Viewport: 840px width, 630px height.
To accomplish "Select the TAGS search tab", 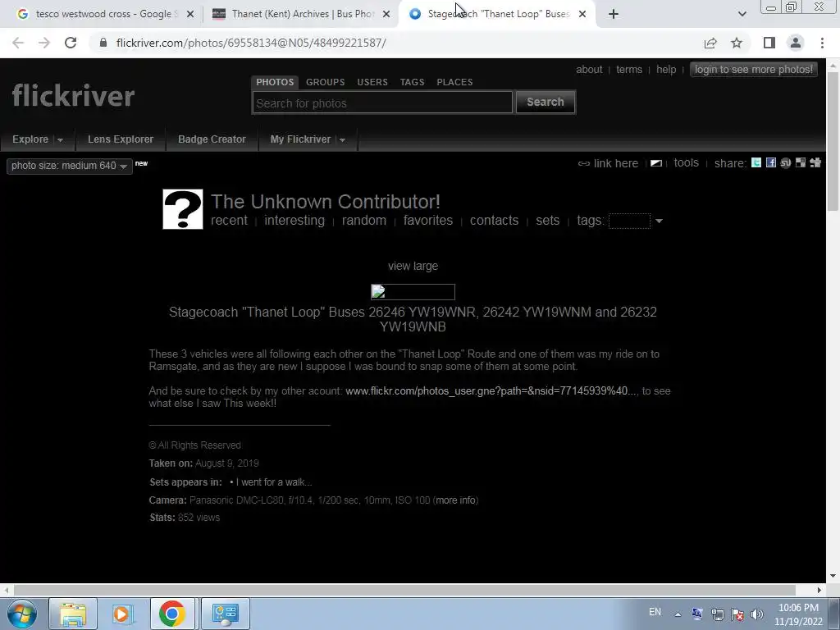I will click(412, 82).
